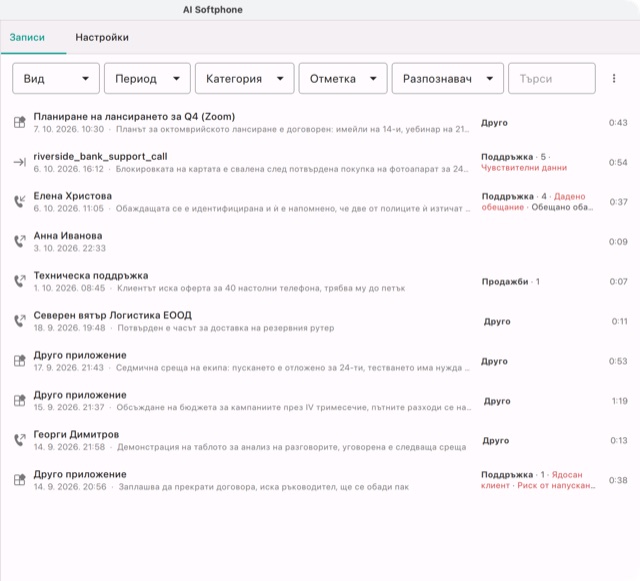This screenshot has width=640, height=581.
Task: Click app recording icon for Планиране на лансирането
Action: [x=20, y=122]
